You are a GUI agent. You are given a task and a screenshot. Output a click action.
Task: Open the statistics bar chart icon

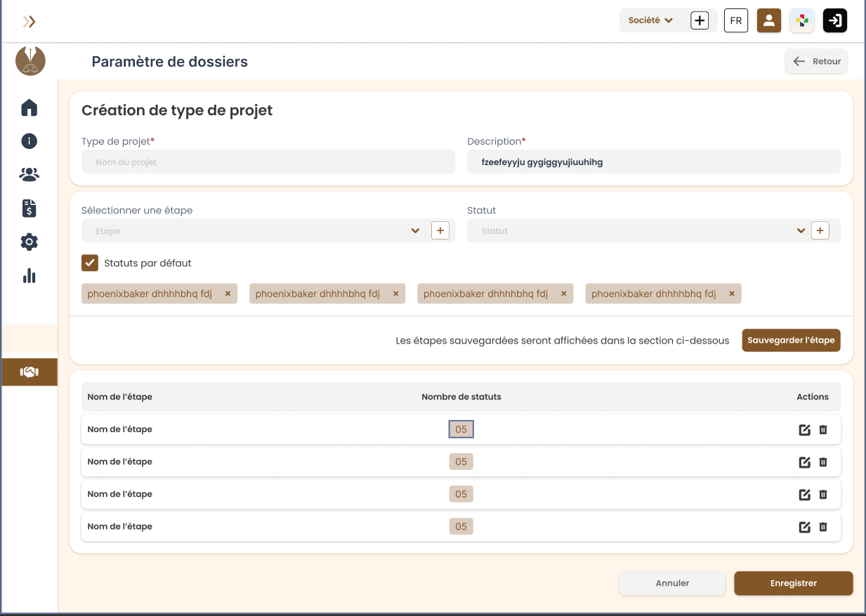(x=29, y=275)
